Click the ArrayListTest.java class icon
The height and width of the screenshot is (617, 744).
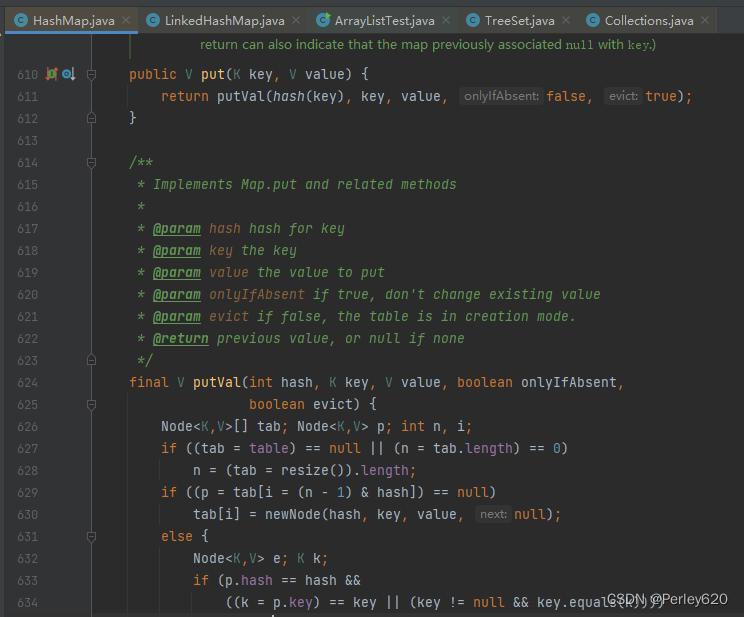pyautogui.click(x=323, y=20)
